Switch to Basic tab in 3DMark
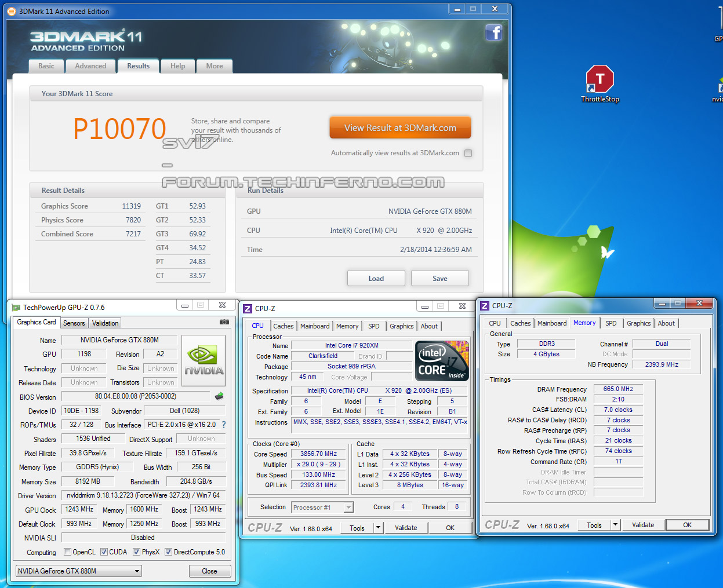Viewport: 723px width, 588px height. pyautogui.click(x=46, y=66)
